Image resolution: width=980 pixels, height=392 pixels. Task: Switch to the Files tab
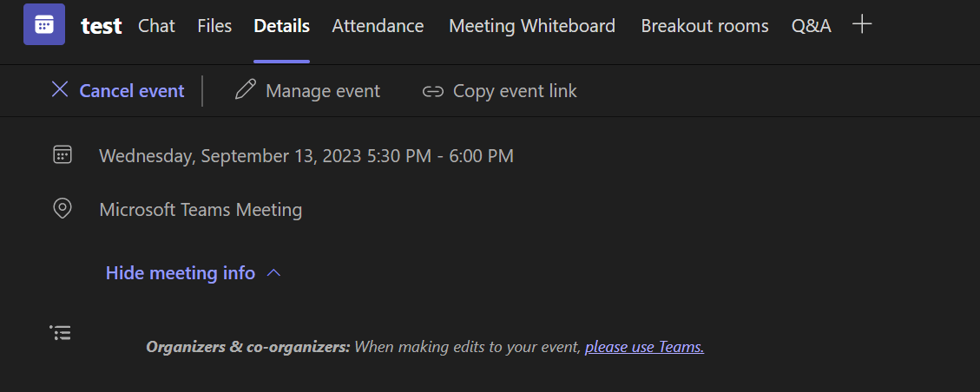click(214, 26)
